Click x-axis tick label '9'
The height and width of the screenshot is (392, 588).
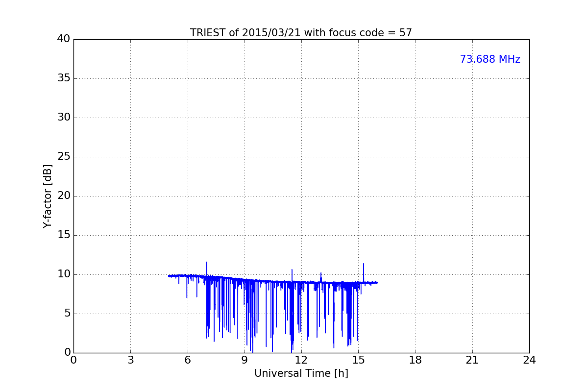click(245, 360)
